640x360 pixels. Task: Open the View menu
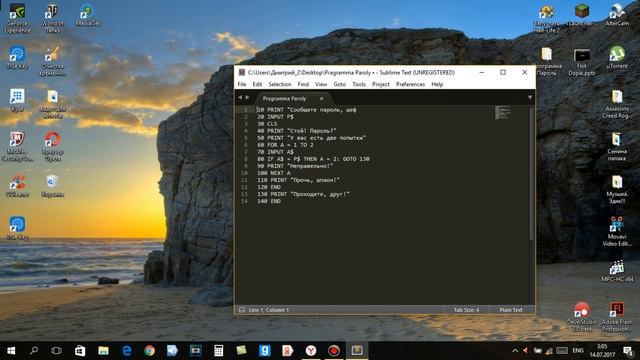coord(321,84)
